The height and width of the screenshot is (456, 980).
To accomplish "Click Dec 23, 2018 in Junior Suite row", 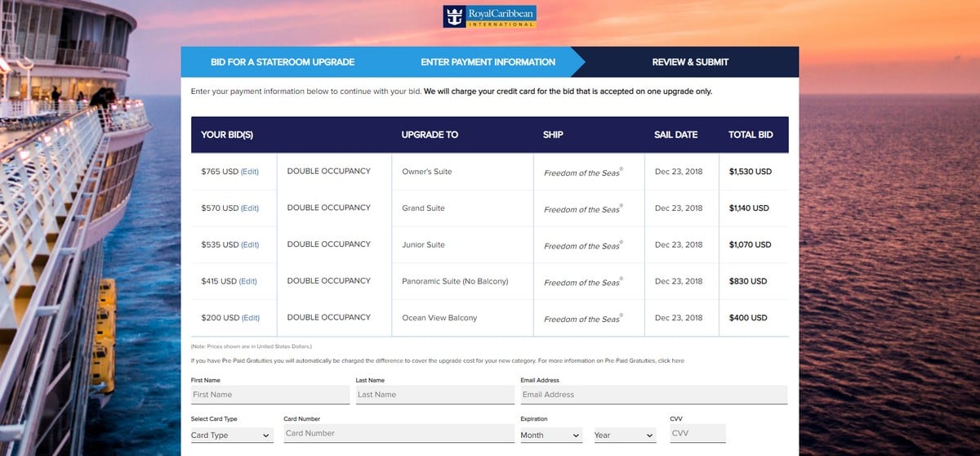I will tap(679, 245).
